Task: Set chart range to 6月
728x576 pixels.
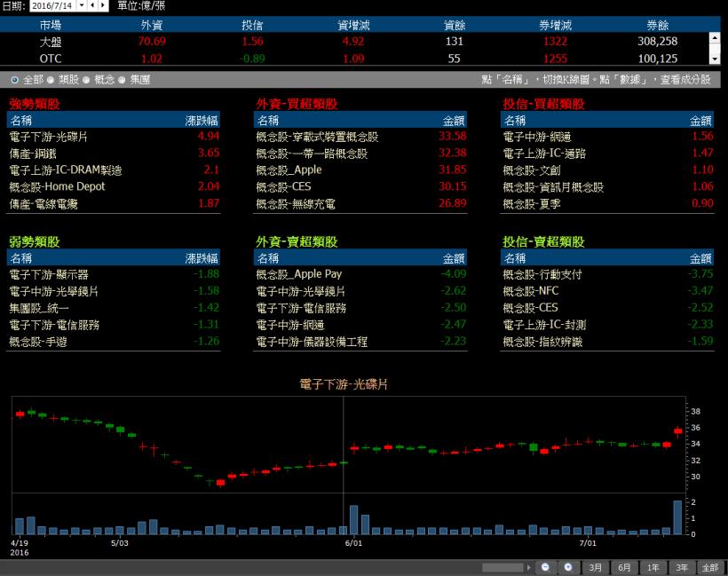Action: (624, 567)
